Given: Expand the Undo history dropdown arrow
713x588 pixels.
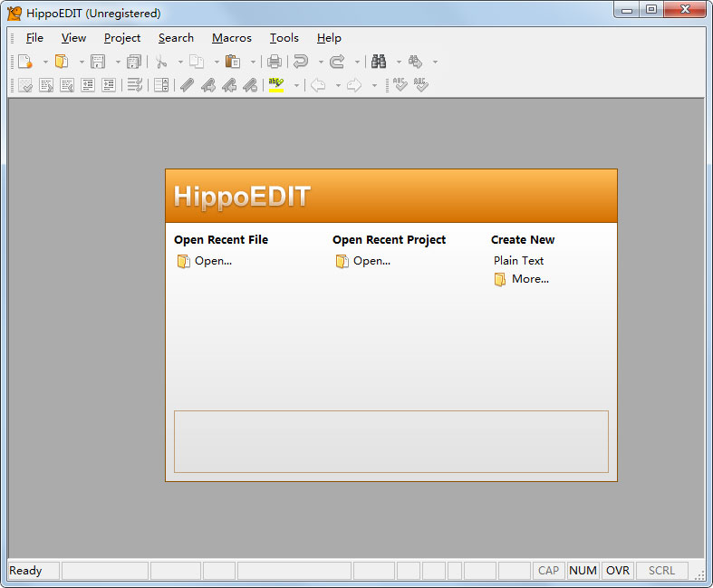Looking at the screenshot, I should [x=321, y=62].
